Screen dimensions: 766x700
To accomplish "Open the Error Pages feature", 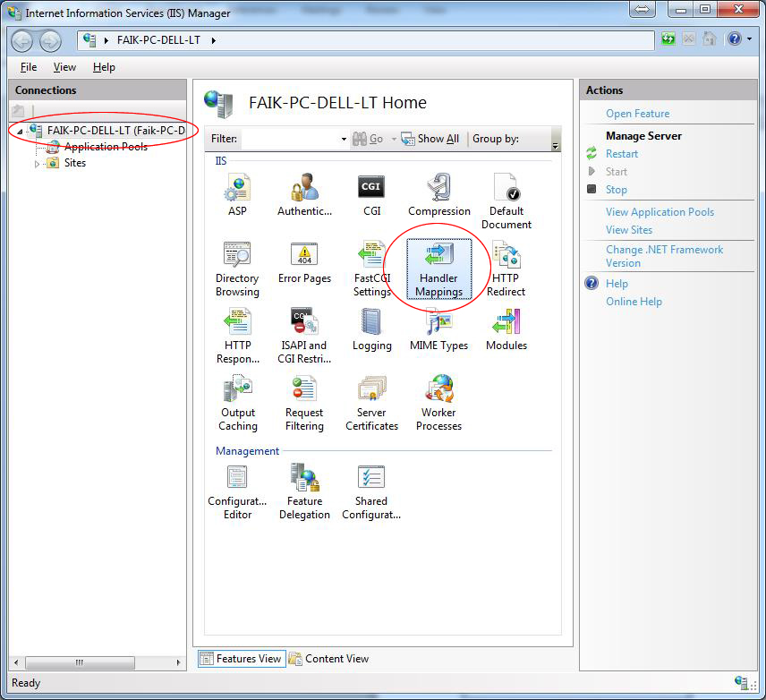I will pos(305,262).
